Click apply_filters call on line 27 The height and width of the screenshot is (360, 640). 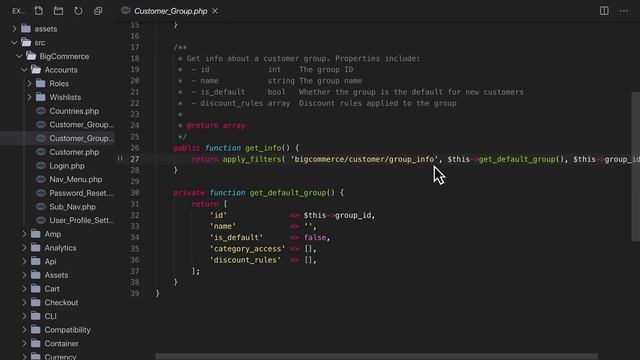click(x=251, y=159)
